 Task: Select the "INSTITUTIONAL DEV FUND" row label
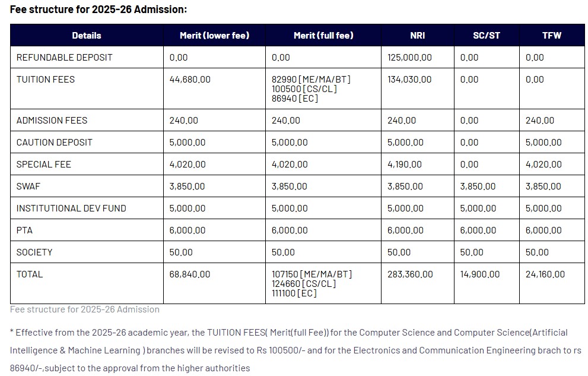[71, 208]
